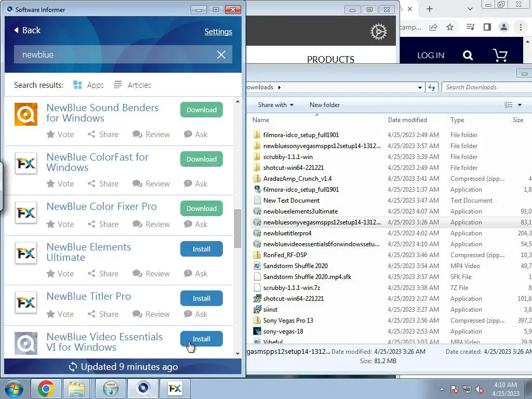The image size is (532, 399).
Task: Select the Sony Vegas Pro 13 zip file
Action: pos(288,320)
